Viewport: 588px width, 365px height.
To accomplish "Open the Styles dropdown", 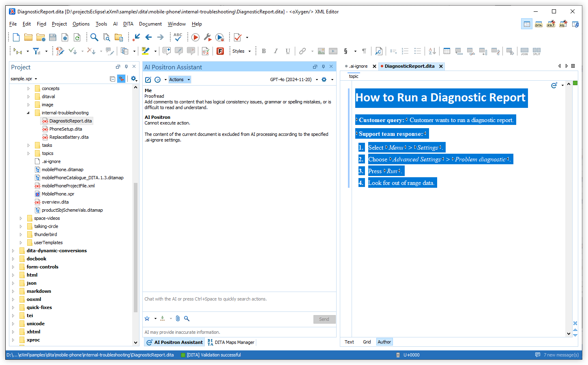I will 242,51.
